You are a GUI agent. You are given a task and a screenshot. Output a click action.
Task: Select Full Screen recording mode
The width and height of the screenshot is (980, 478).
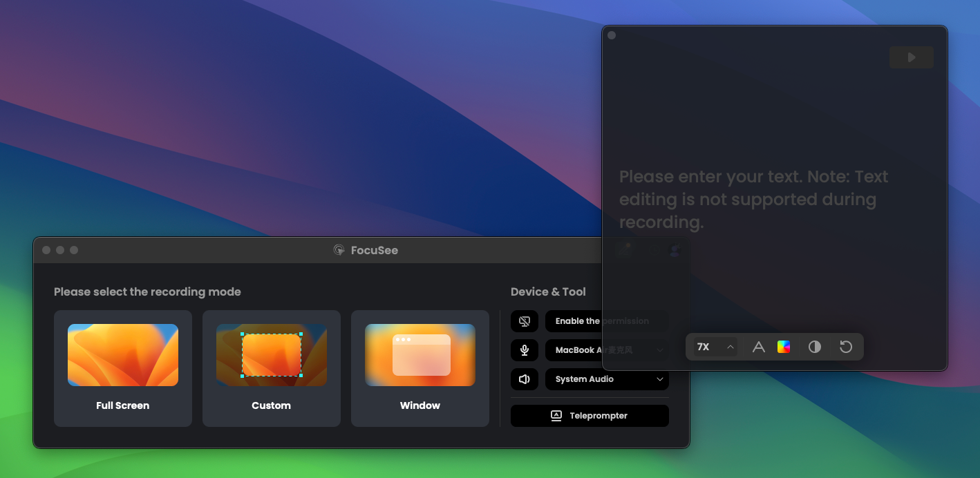pyautogui.click(x=123, y=368)
